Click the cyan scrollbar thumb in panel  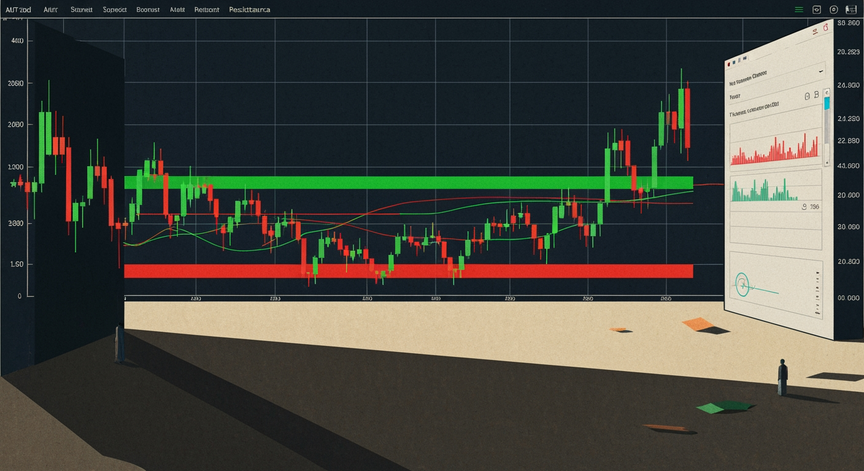827,103
